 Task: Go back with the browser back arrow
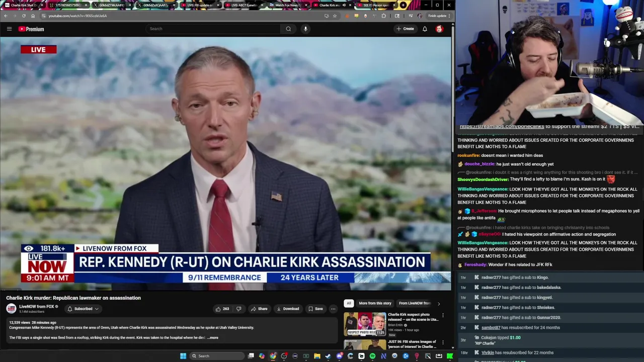[x=6, y=16]
